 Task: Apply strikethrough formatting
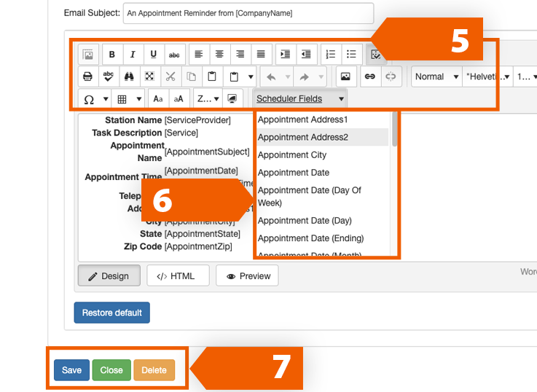pyautogui.click(x=174, y=55)
